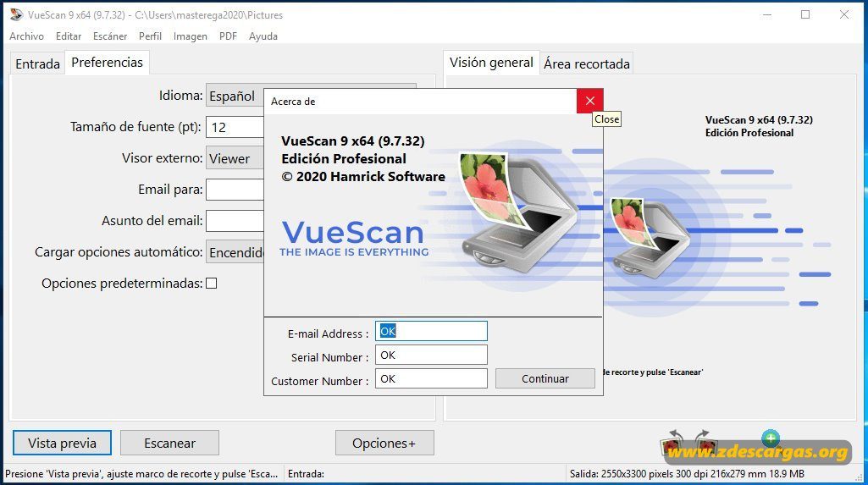Click the E-mail Address input field
Image resolution: width=868 pixels, height=485 pixels.
[431, 331]
